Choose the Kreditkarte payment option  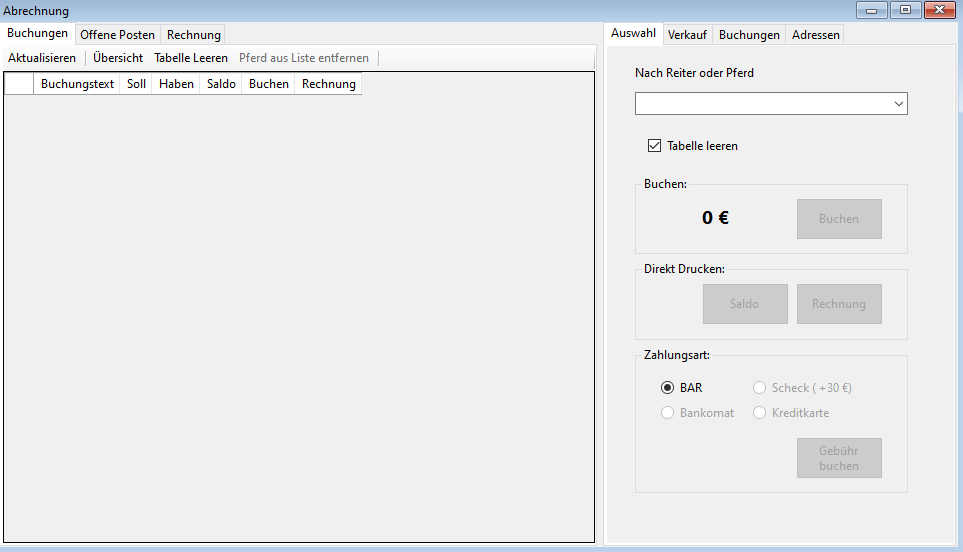pos(760,413)
